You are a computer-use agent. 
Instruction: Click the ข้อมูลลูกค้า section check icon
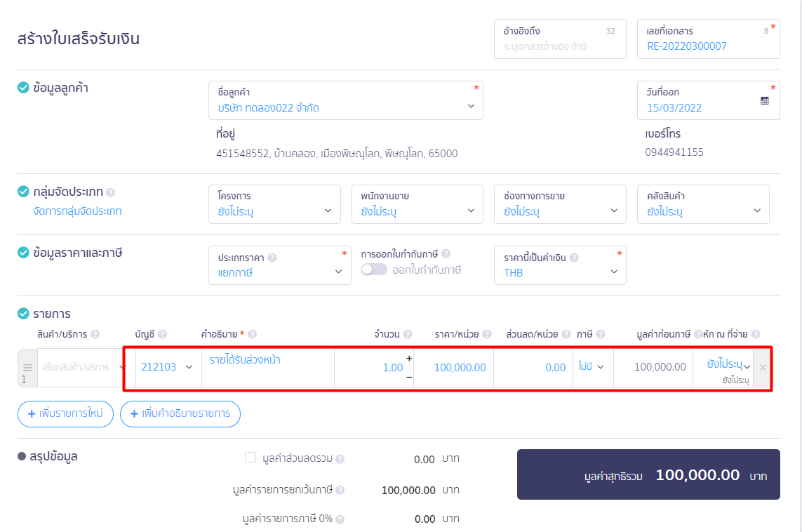24,88
